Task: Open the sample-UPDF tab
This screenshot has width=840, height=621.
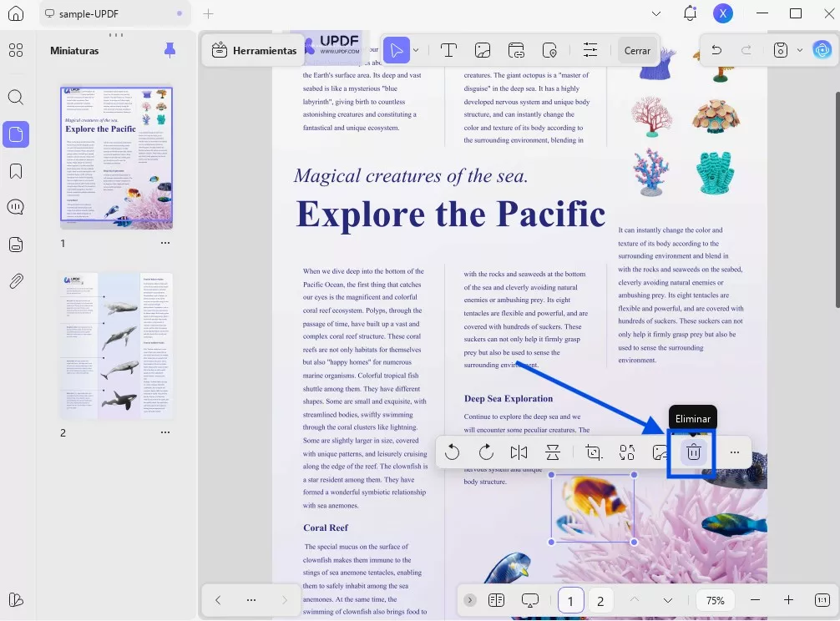Action: coord(114,14)
